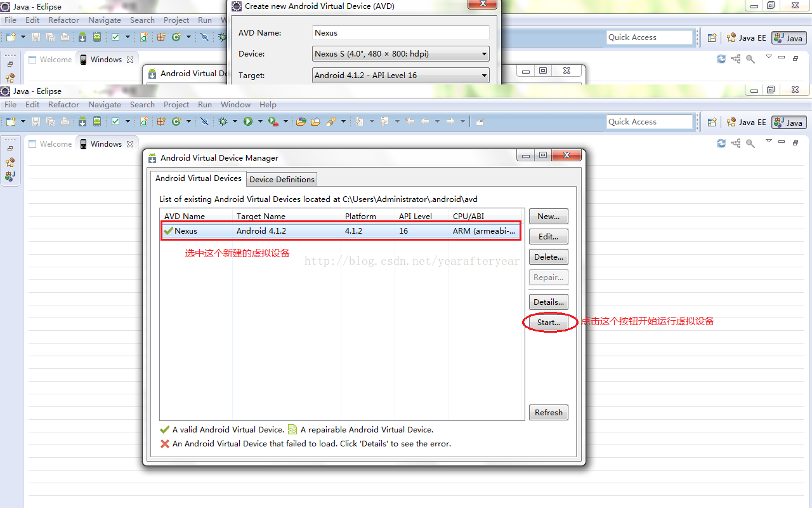Expand New Class dropdown arrow in lower toolbar

coord(188,121)
